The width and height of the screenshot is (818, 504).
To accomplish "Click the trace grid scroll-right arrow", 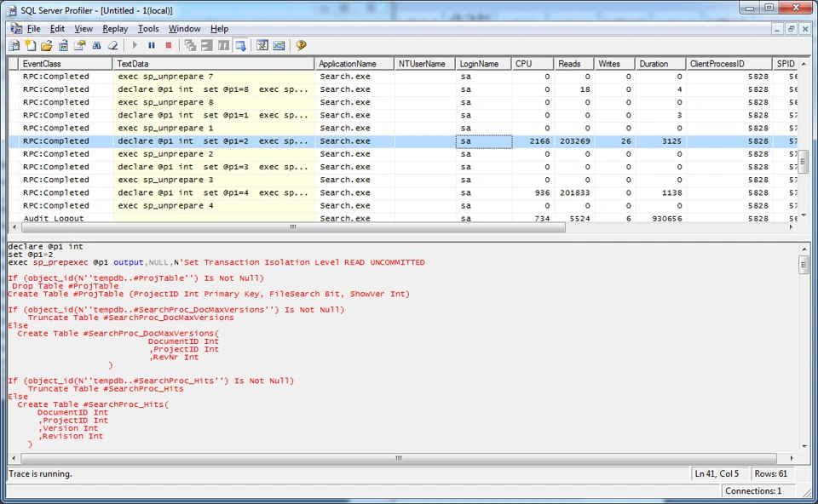I will (792, 227).
